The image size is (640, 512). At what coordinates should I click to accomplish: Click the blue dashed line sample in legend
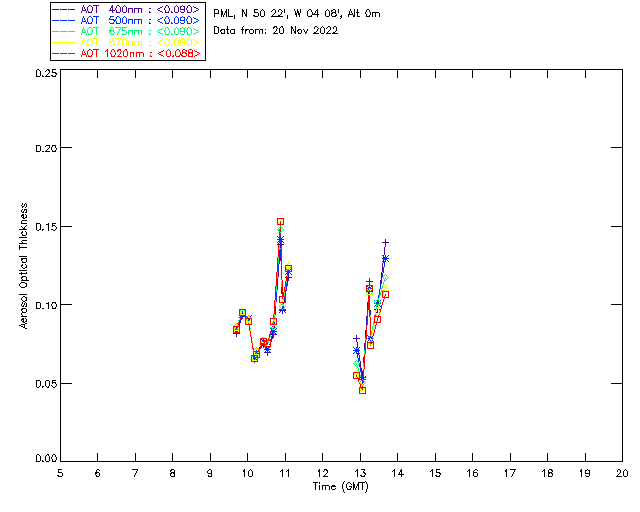click(64, 20)
